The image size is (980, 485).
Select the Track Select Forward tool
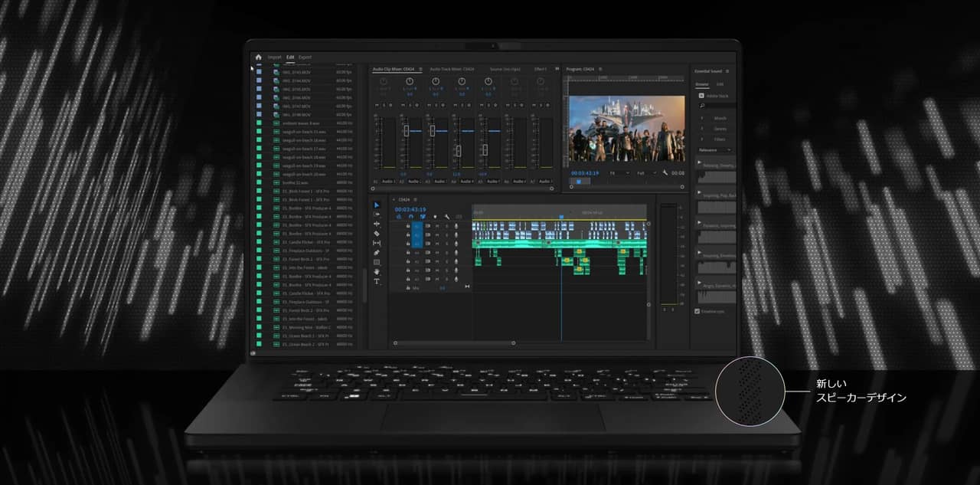(377, 215)
